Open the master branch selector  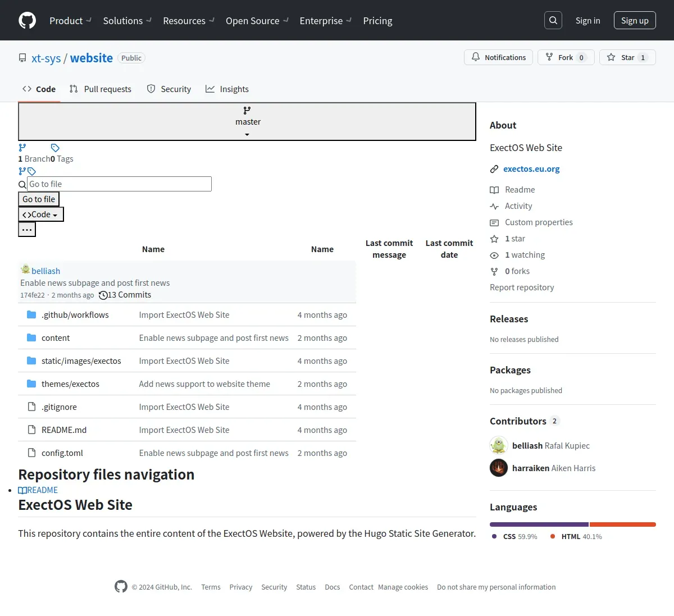[x=247, y=121]
